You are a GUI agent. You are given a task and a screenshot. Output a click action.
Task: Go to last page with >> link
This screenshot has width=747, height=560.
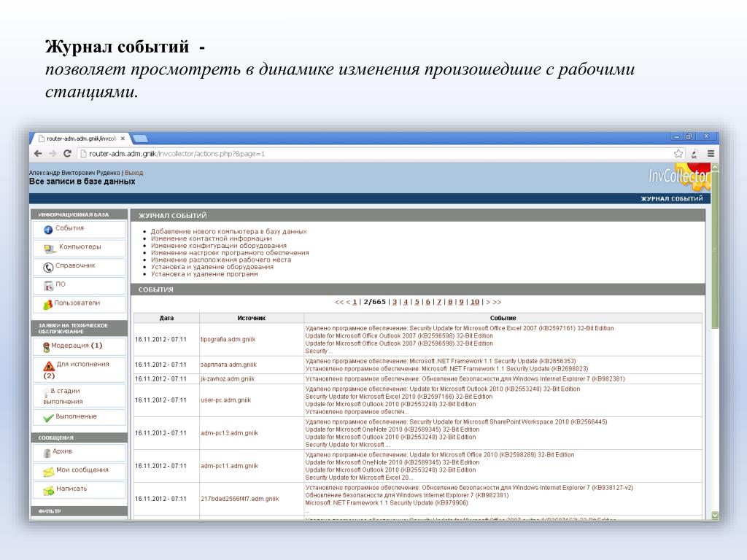(497, 302)
